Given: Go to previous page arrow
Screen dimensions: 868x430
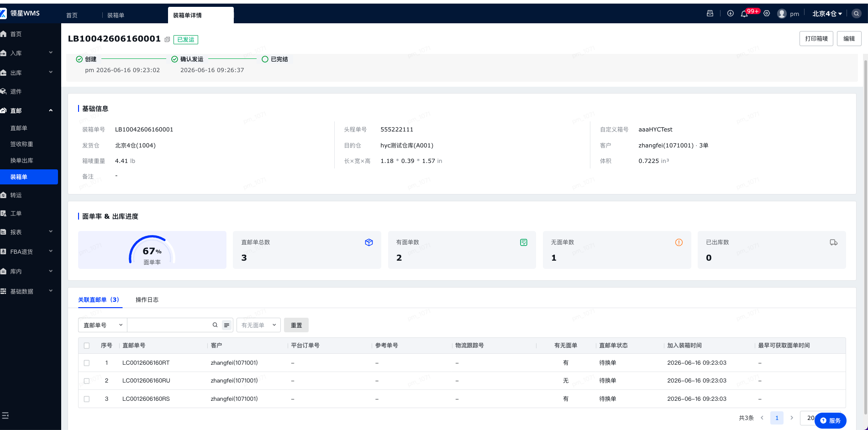Looking at the screenshot, I should click(762, 418).
